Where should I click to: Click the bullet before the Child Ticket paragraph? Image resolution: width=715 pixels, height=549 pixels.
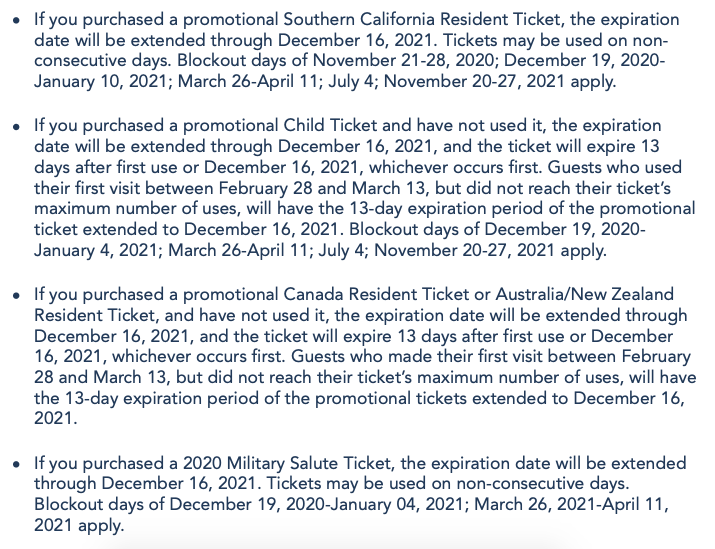(x=14, y=126)
